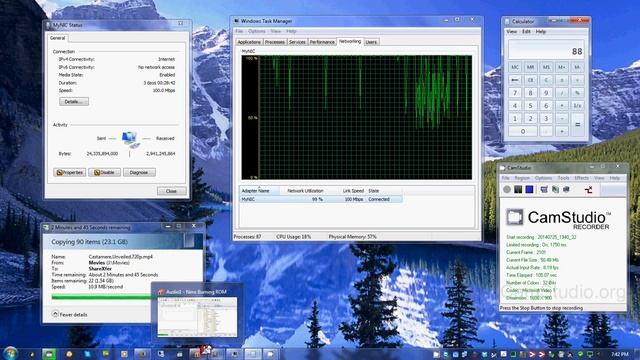Click the CE key in Calculator
This screenshot has height=360, width=640.
point(531,80)
